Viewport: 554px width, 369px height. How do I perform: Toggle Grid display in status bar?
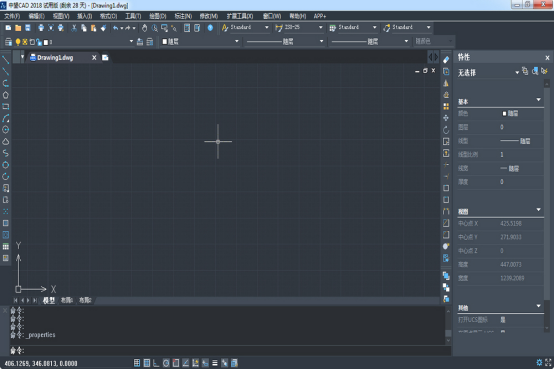[146, 363]
